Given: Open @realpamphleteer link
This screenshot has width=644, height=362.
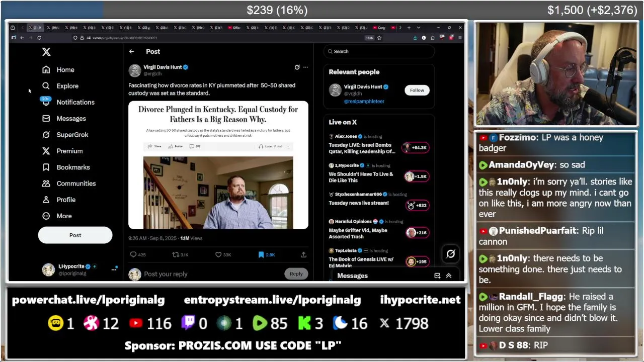Looking at the screenshot, I should tap(364, 101).
